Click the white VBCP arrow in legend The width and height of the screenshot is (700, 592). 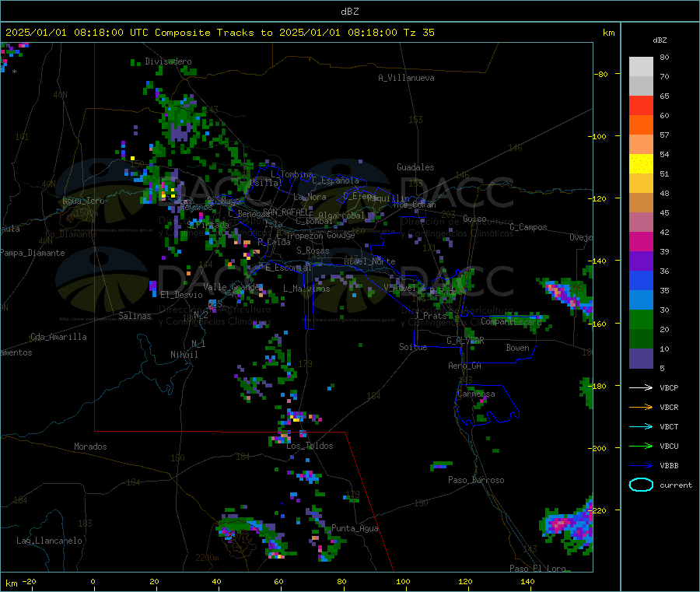(x=641, y=387)
